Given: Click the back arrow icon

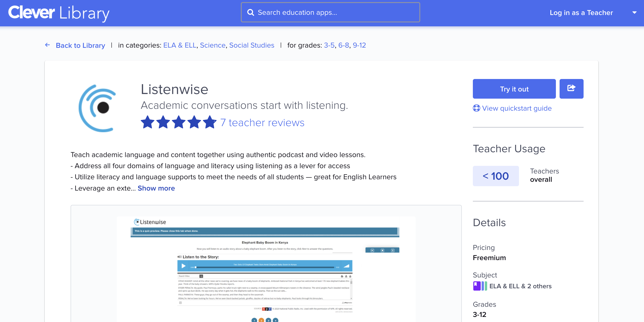Looking at the screenshot, I should [x=48, y=45].
